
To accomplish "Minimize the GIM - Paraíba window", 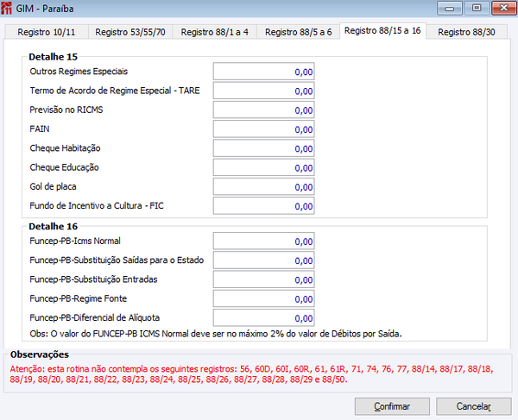I will [449, 8].
